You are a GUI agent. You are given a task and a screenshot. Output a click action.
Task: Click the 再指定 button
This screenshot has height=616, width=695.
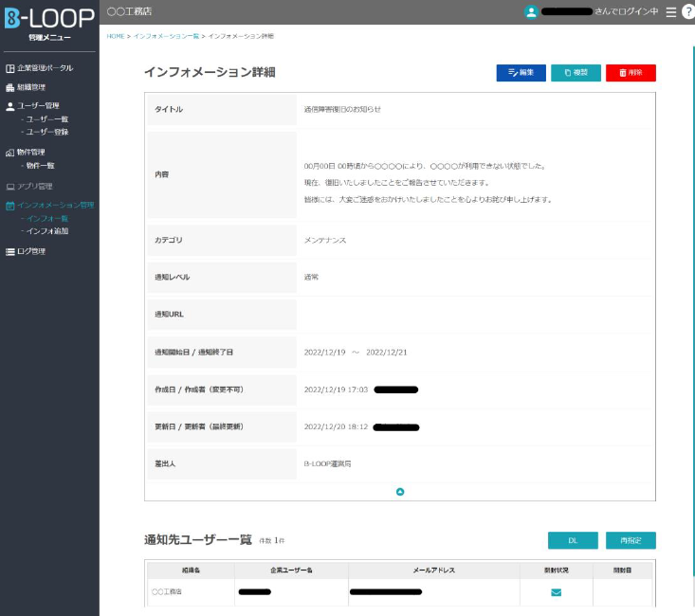click(x=631, y=540)
